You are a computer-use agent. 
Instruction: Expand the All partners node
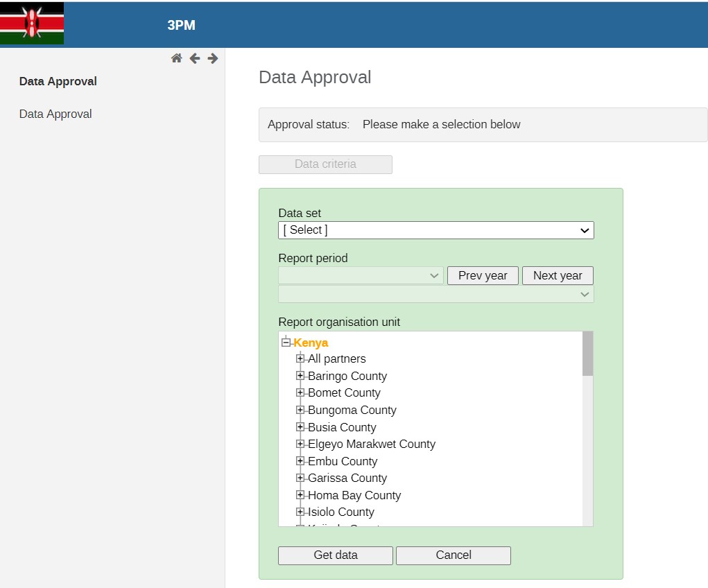click(x=300, y=358)
